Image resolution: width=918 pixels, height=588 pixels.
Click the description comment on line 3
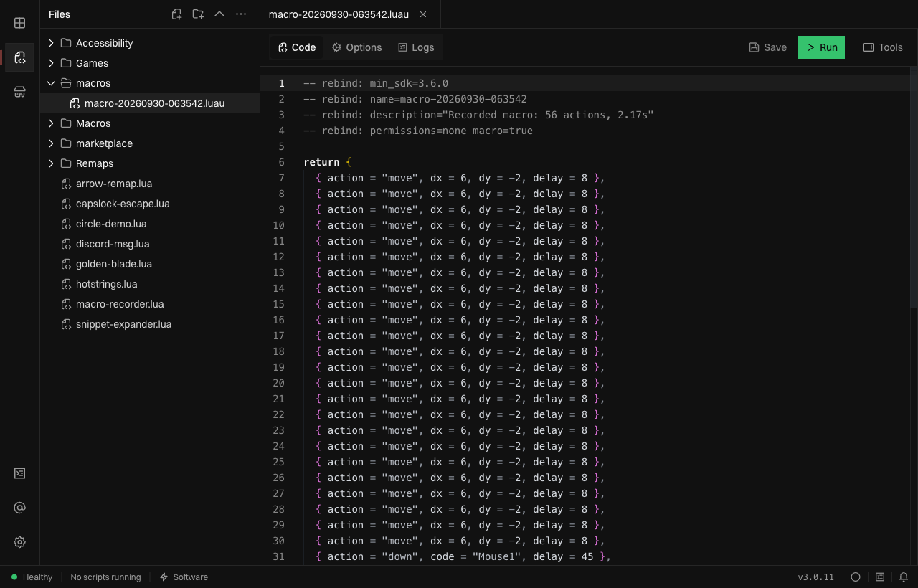pyautogui.click(x=478, y=115)
